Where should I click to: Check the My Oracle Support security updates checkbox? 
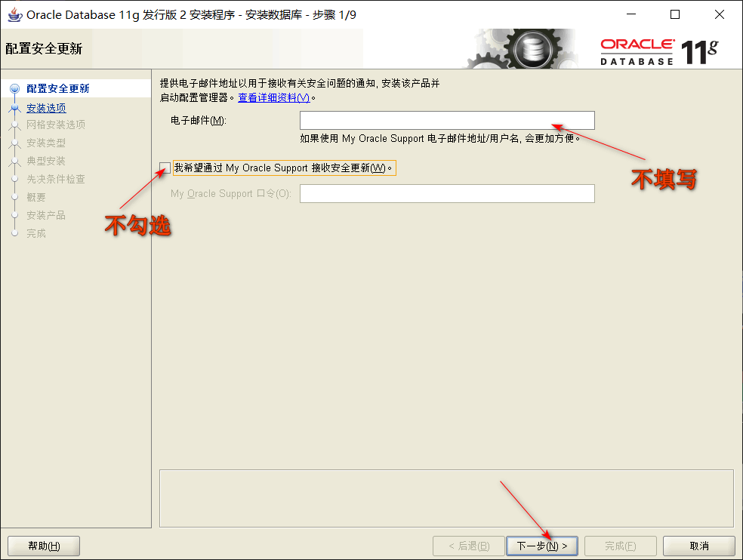[x=165, y=168]
